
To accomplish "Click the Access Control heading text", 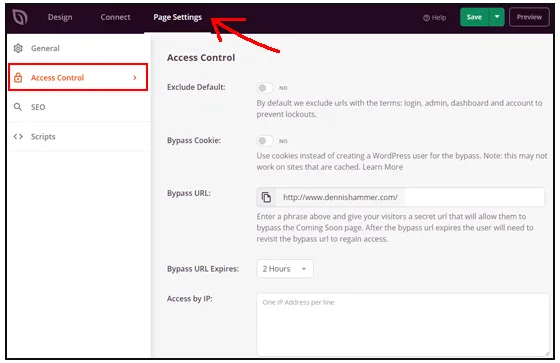I will click(201, 58).
